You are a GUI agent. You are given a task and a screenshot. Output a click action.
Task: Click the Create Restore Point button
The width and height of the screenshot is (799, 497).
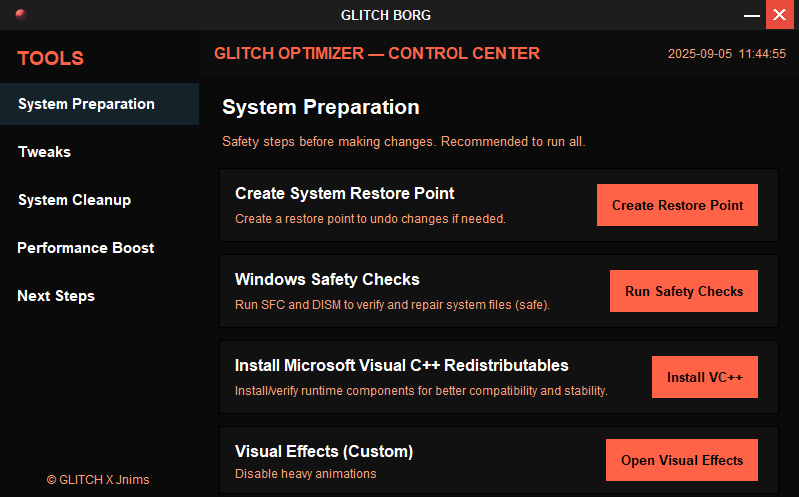(x=677, y=205)
